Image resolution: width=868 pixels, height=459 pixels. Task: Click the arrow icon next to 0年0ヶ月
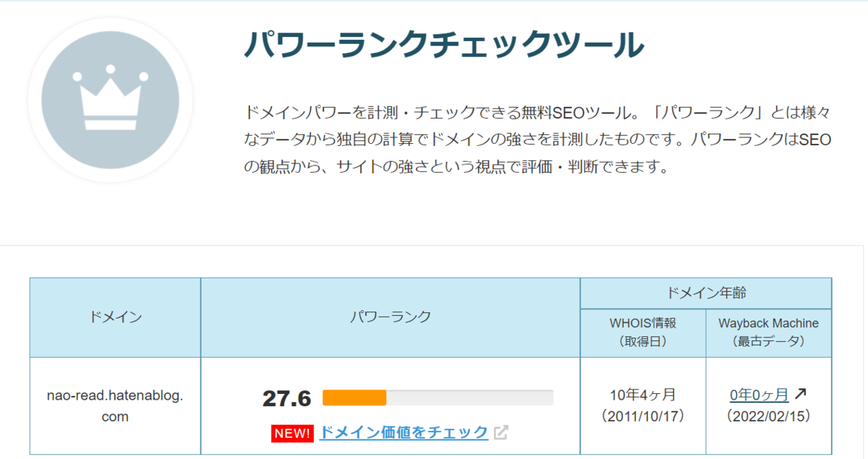tap(800, 394)
